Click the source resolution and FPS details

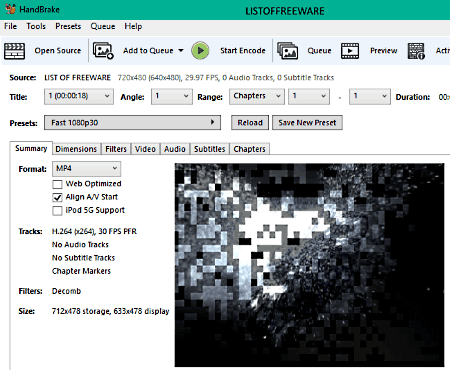[x=226, y=78]
